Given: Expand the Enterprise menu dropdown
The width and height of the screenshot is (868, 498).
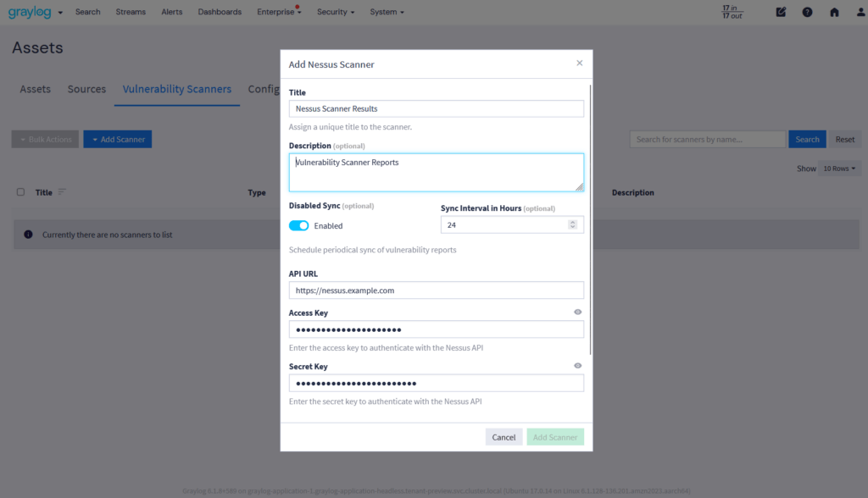Looking at the screenshot, I should tap(279, 12).
